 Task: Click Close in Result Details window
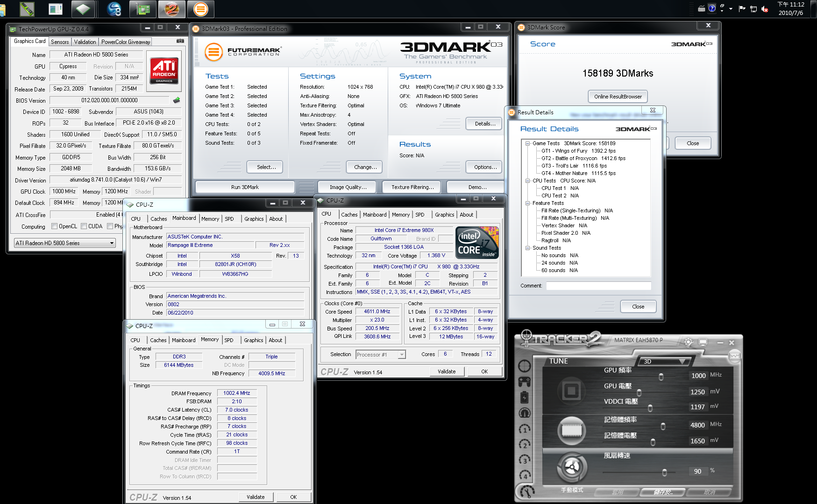(x=638, y=307)
